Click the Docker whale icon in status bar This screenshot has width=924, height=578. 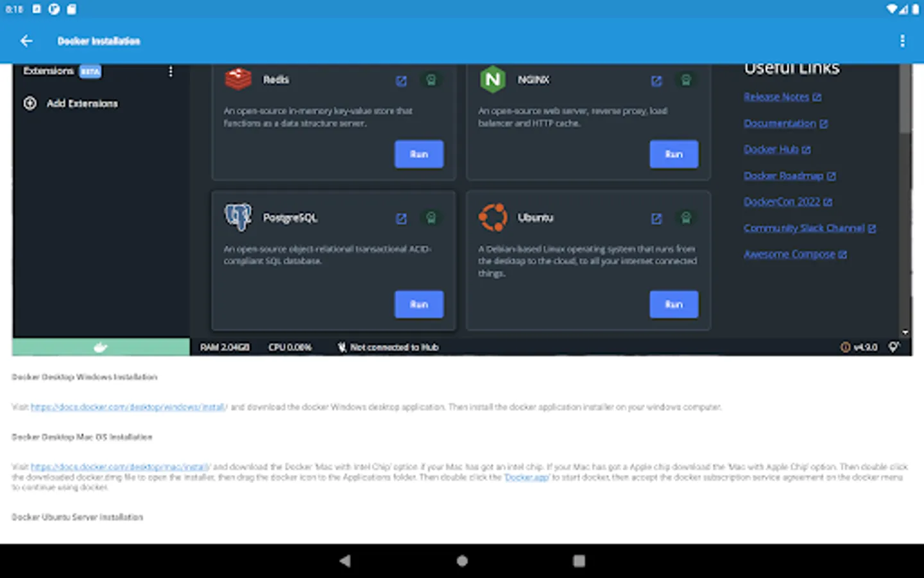[x=100, y=347]
